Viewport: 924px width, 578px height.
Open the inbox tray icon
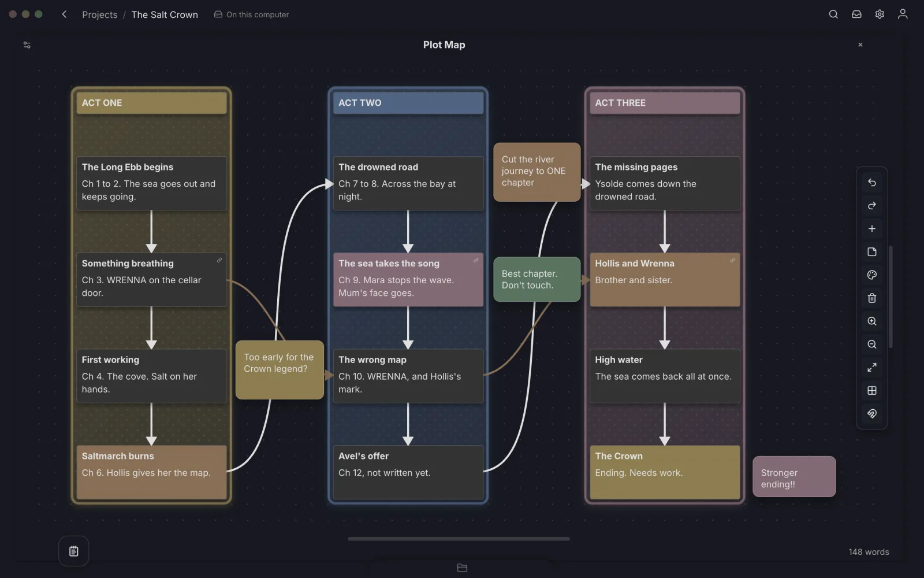click(x=856, y=14)
